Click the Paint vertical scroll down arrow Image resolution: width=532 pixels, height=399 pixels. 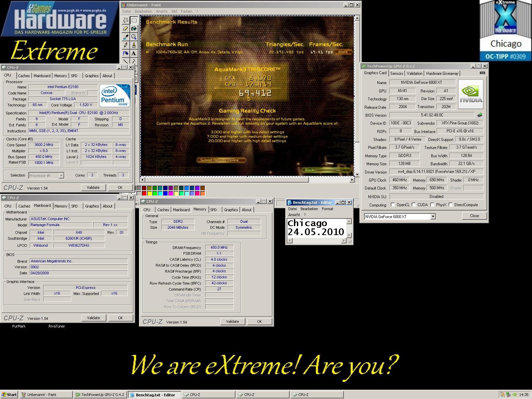(x=357, y=174)
